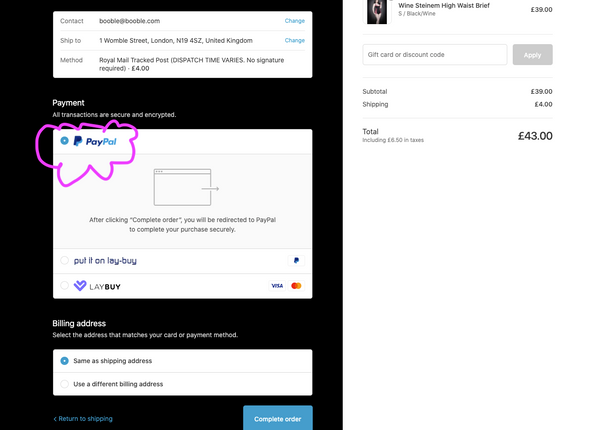Select Same as shipping address option

click(64, 361)
